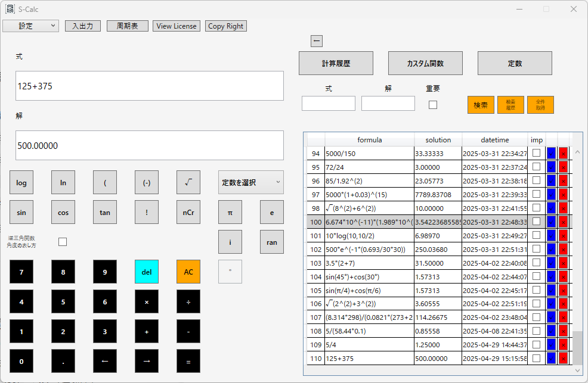Click the orange AC clear button
This screenshot has height=383, width=588.
click(x=188, y=272)
